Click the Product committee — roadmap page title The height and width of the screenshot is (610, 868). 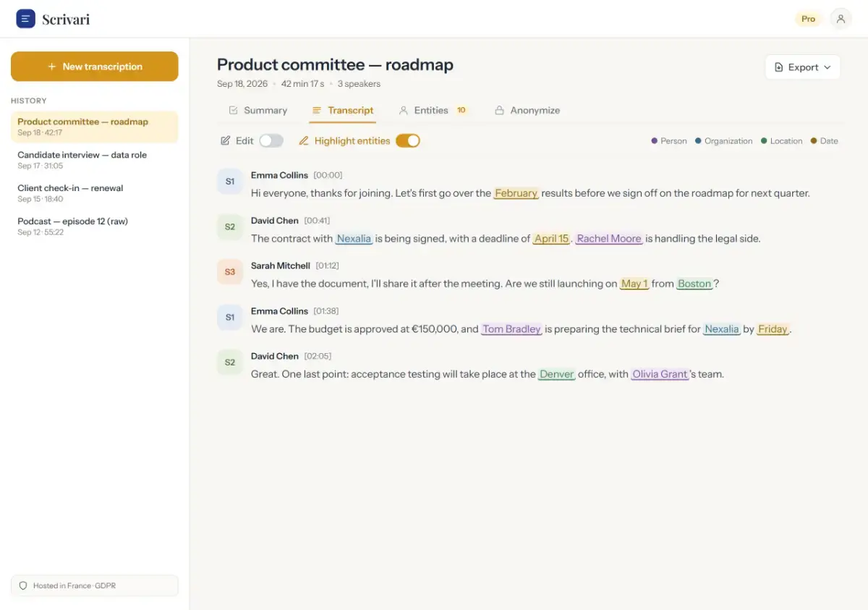335,64
